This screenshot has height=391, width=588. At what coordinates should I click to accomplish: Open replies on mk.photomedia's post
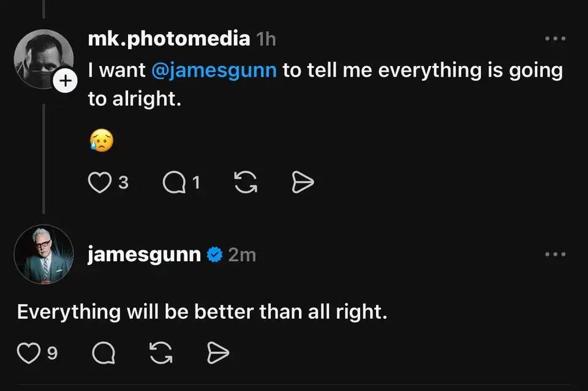point(173,182)
